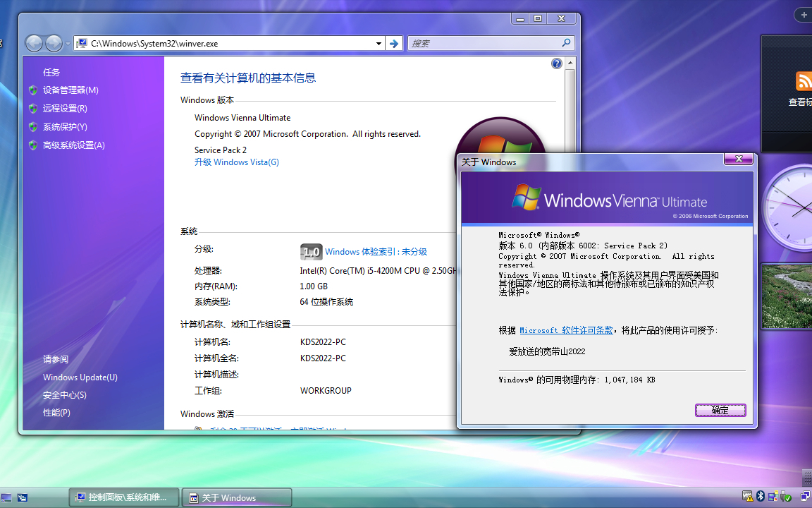Viewport: 812px width, 508px height.
Task: Click the slideshow photo gadget thumbnail
Action: point(787,296)
